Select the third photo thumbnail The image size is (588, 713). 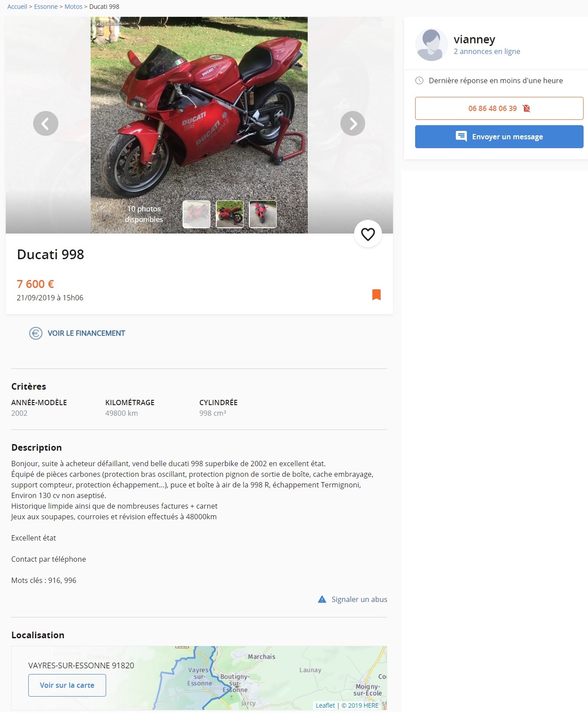(263, 214)
